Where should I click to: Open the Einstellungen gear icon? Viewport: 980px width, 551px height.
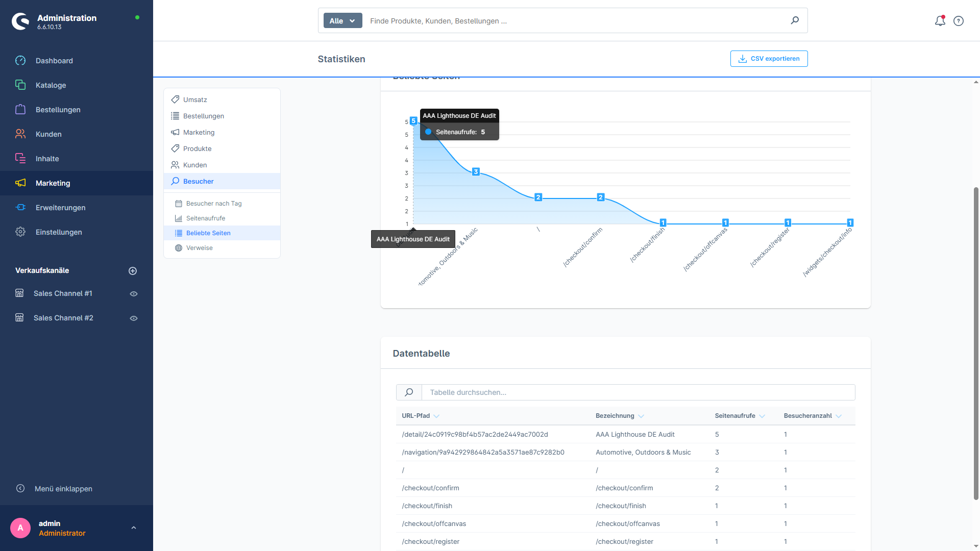point(20,232)
